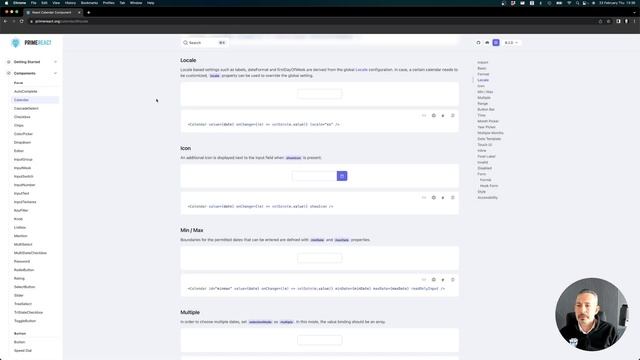Viewport: 640px width, 360px height.
Task: Open the PrimeReact GitHub icon
Action: (478, 42)
